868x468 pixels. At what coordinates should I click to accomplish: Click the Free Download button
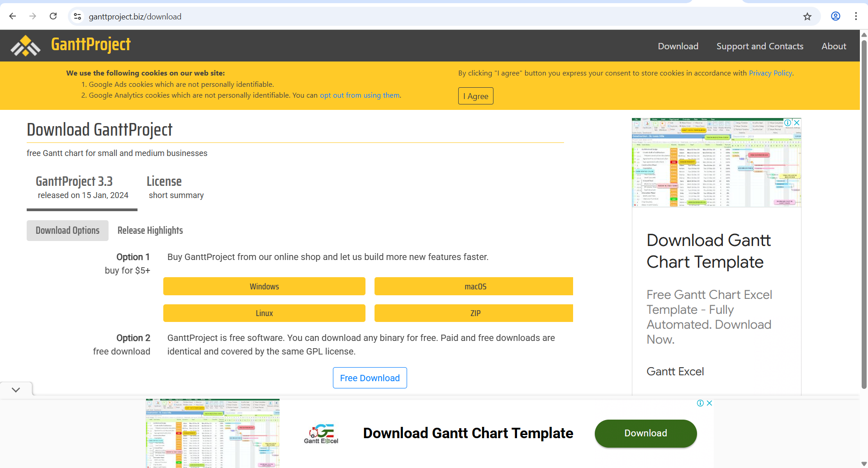pos(370,378)
